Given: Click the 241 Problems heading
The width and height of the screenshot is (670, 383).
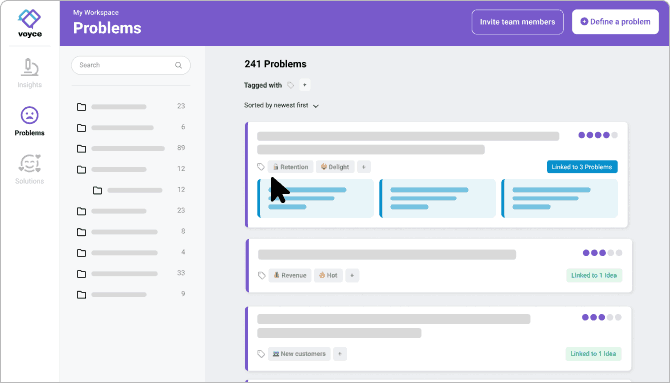Looking at the screenshot, I should pyautogui.click(x=275, y=64).
